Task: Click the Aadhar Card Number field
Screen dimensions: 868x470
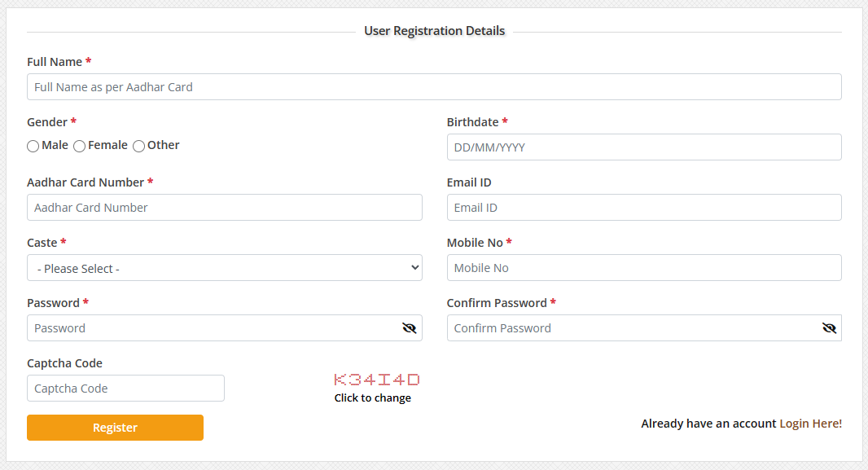Action: click(224, 207)
